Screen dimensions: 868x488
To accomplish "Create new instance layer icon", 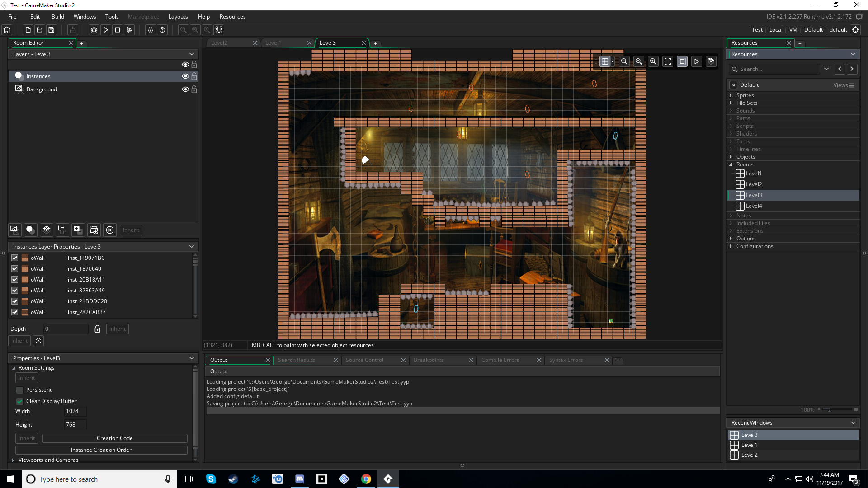I will pyautogui.click(x=30, y=230).
